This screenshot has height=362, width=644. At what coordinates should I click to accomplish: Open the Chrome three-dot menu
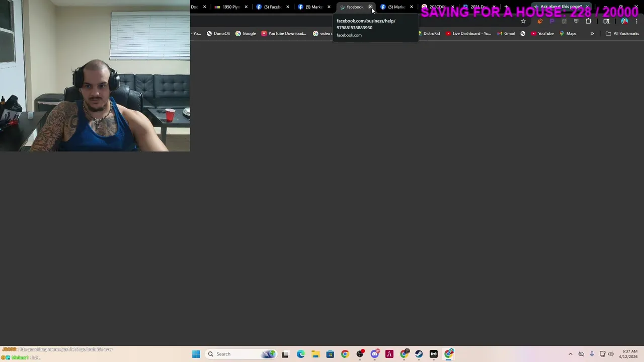[x=636, y=21]
